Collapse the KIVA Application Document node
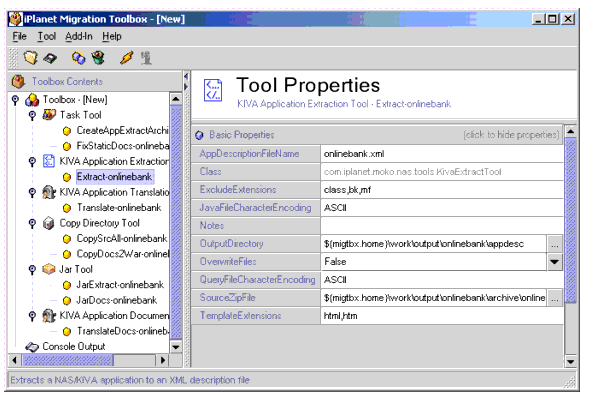This screenshot has height=395, width=601. 33,316
